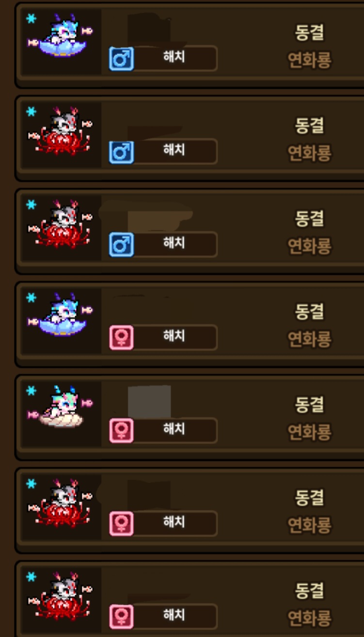This screenshot has height=637, width=364.
Task: Click the female gender icon in the last row
Action: click(121, 617)
